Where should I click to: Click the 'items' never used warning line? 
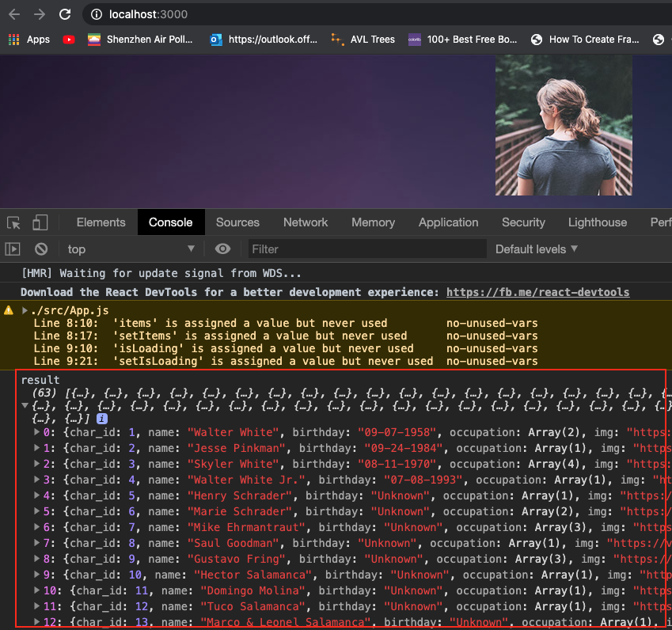point(286,323)
